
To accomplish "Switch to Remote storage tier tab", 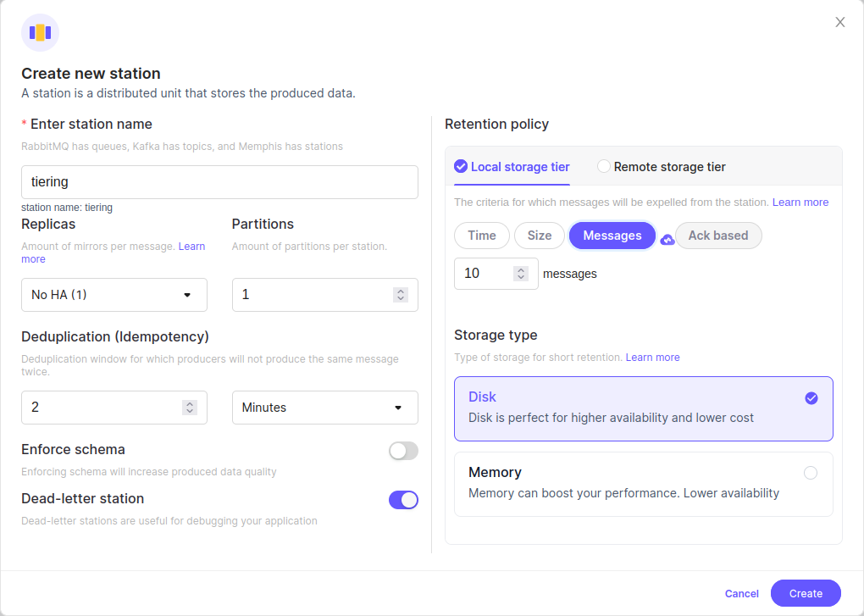I will click(x=662, y=166).
